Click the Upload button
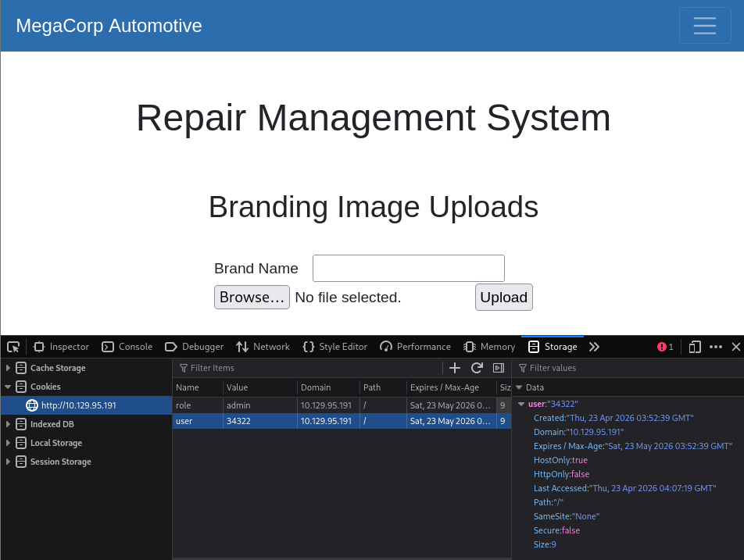This screenshot has width=744, height=560. pos(504,298)
